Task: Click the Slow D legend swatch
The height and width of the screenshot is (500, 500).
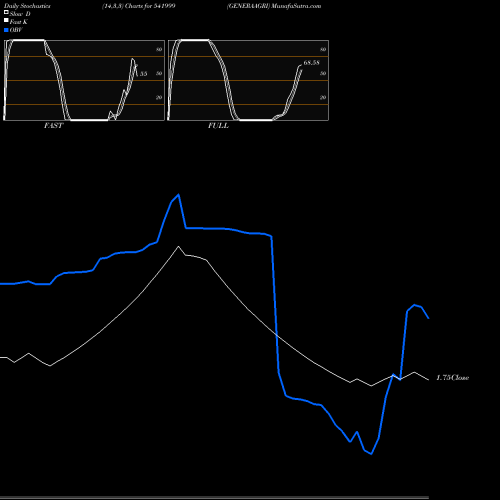Action: [x=6, y=12]
